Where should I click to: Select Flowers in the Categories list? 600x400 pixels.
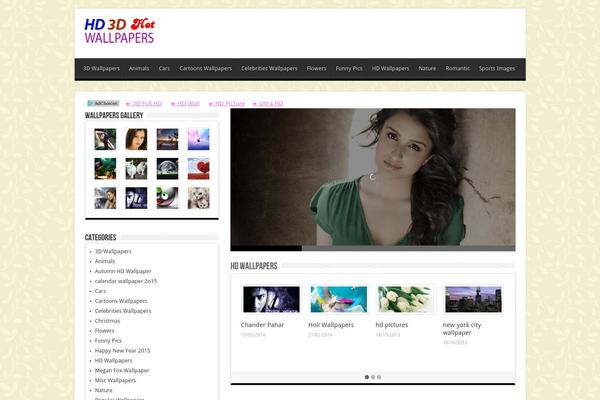pos(104,331)
